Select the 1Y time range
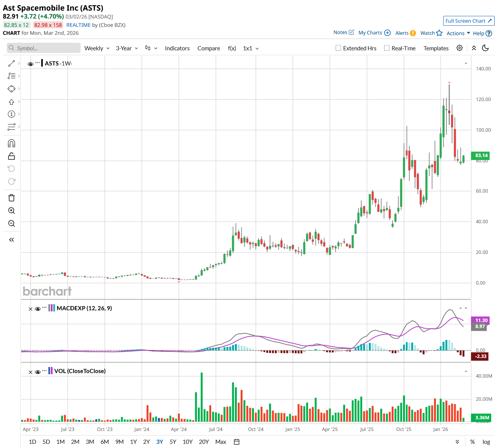This screenshot has height=448, width=495. tap(134, 442)
